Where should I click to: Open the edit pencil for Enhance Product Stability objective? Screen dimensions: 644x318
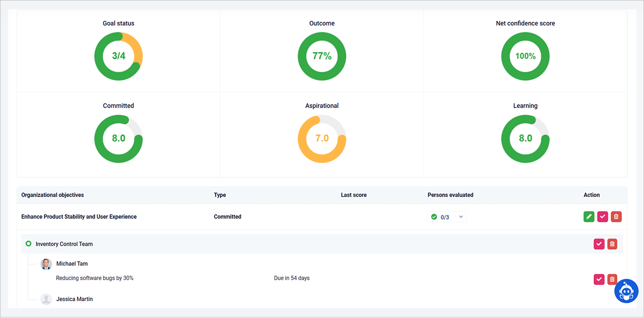tap(589, 216)
